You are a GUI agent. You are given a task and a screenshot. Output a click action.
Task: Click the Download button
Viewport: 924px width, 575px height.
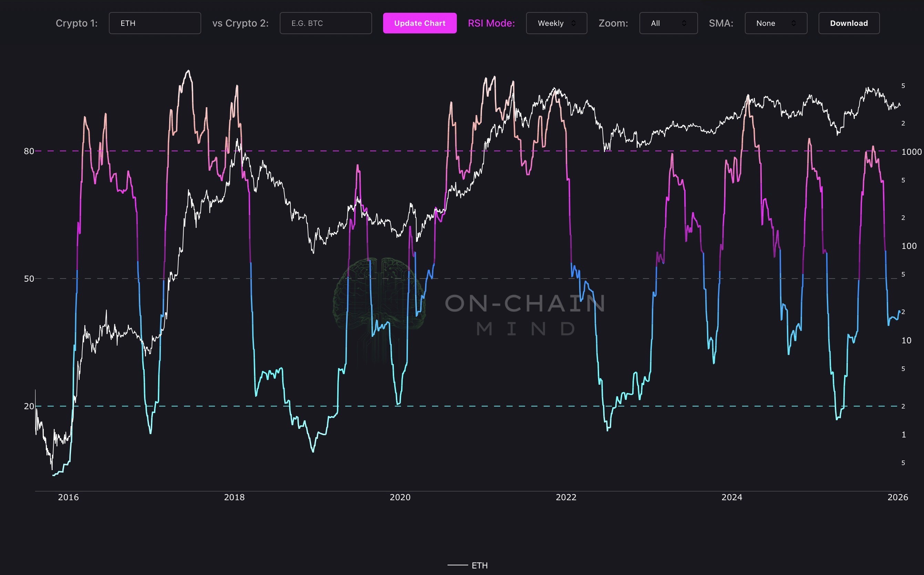tap(848, 23)
